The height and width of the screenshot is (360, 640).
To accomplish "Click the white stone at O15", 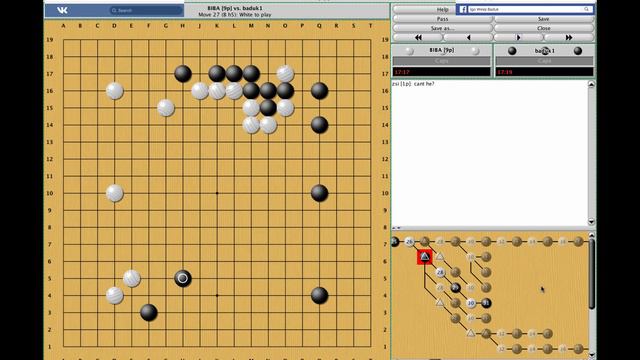I will click(x=285, y=108).
